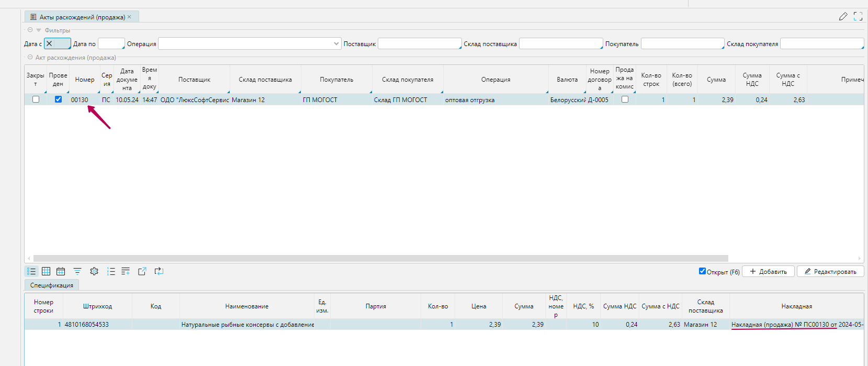Select the 'Акты расхождений (продажа)' tab
The width and height of the screenshot is (868, 366).
point(82,17)
